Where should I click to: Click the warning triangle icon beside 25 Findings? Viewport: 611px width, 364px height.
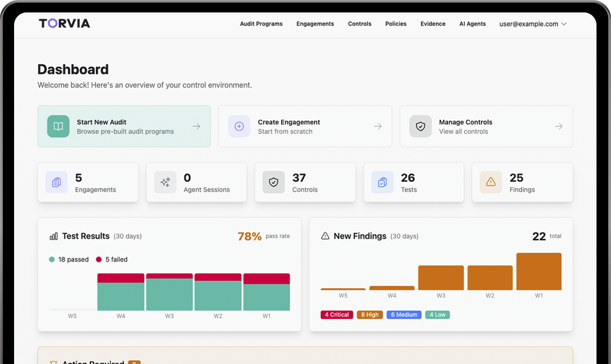coord(491,182)
